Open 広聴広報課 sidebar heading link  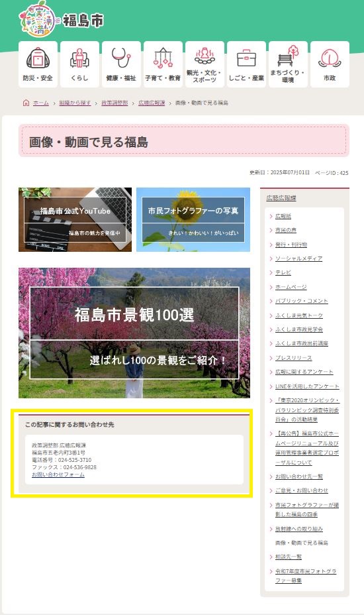(281, 198)
